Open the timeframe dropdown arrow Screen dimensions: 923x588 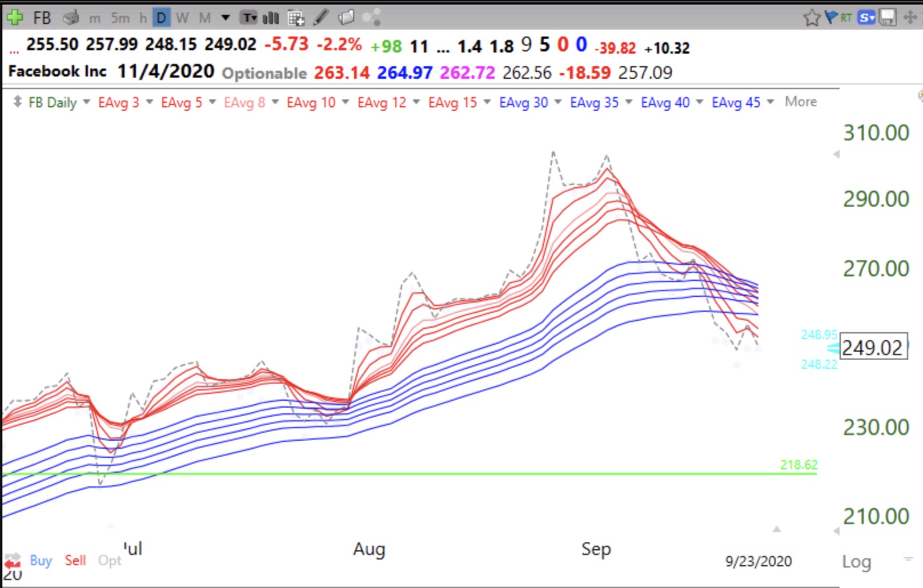tap(226, 18)
